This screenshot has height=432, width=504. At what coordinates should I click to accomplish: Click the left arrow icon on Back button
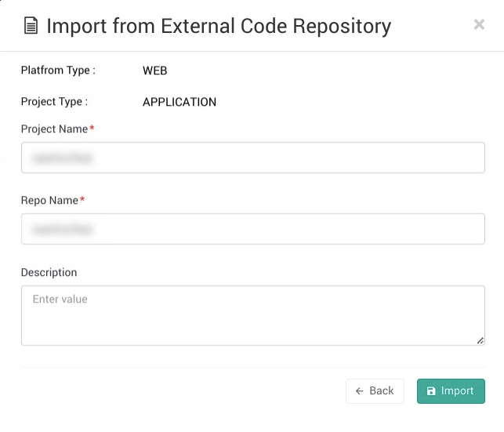[x=360, y=391]
